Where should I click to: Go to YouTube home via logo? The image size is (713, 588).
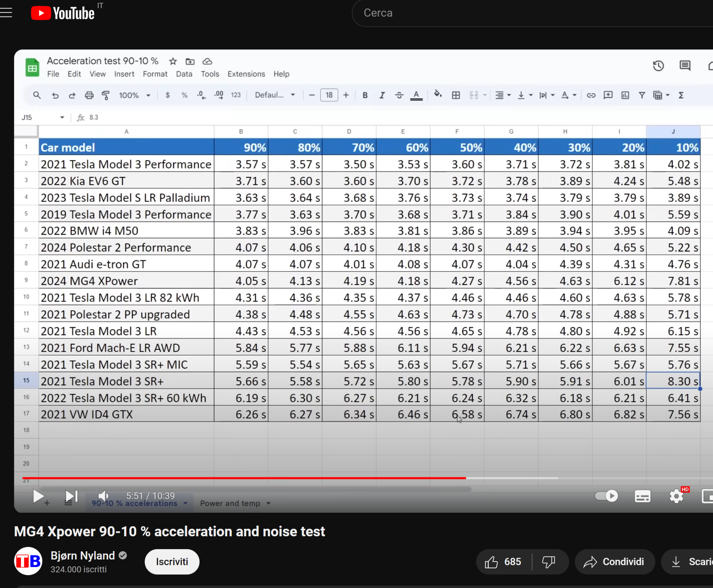63,13
